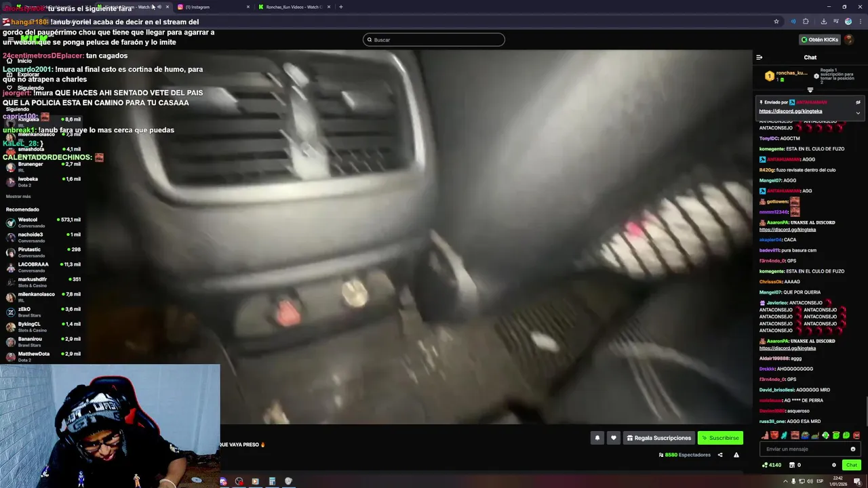Open Pirutastic recommended channel
This screenshot has height=488, width=868.
tap(43, 252)
